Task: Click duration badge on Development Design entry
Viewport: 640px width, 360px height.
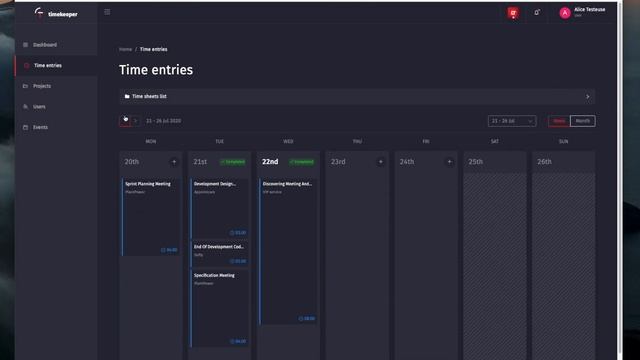Action: click(238, 233)
